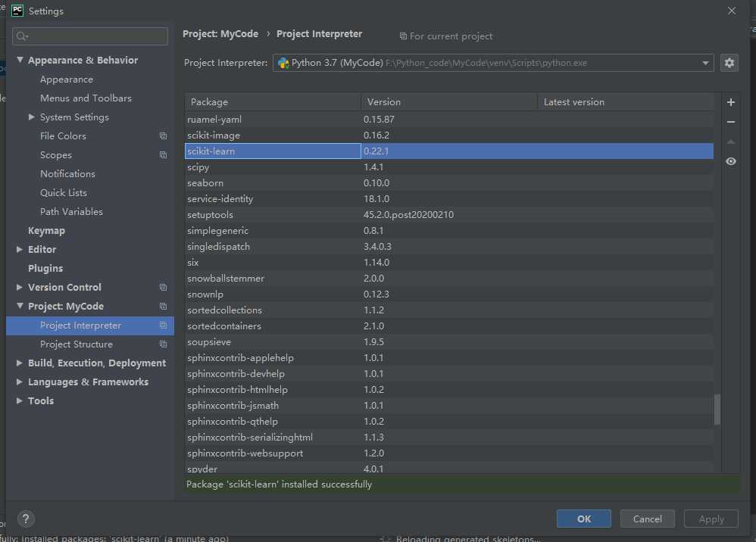Toggle the show early releases eye icon
The width and height of the screenshot is (756, 542).
[731, 161]
